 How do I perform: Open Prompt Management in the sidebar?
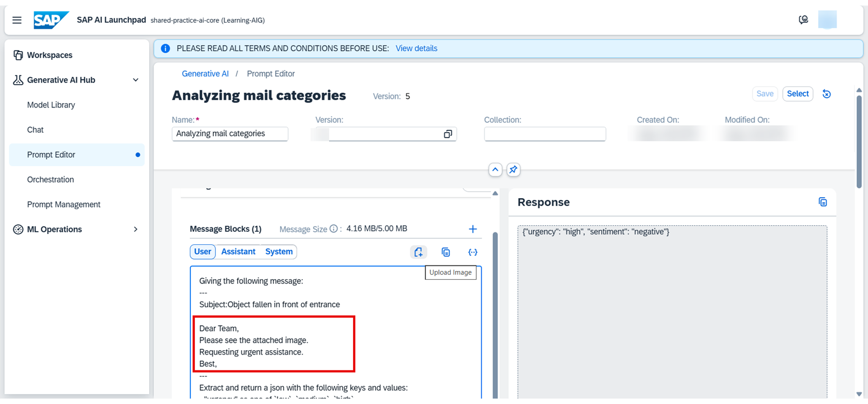[63, 205]
